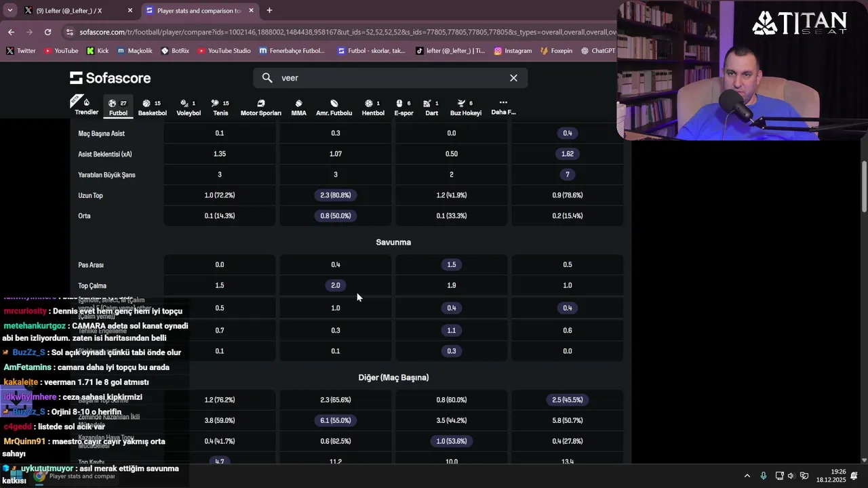Click the highlighted 1.0 (53.8%) value
The width and height of the screenshot is (868, 488).
click(x=452, y=441)
